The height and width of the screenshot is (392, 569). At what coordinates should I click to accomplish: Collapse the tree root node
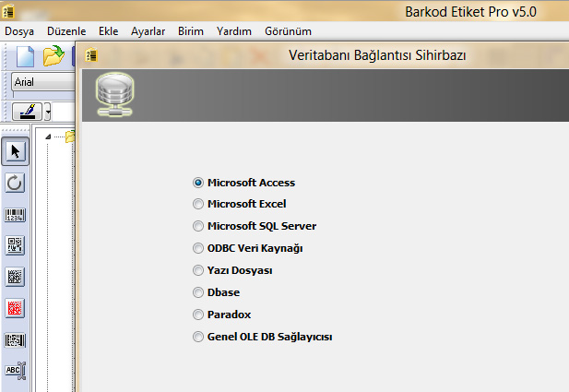pyautogui.click(x=48, y=137)
